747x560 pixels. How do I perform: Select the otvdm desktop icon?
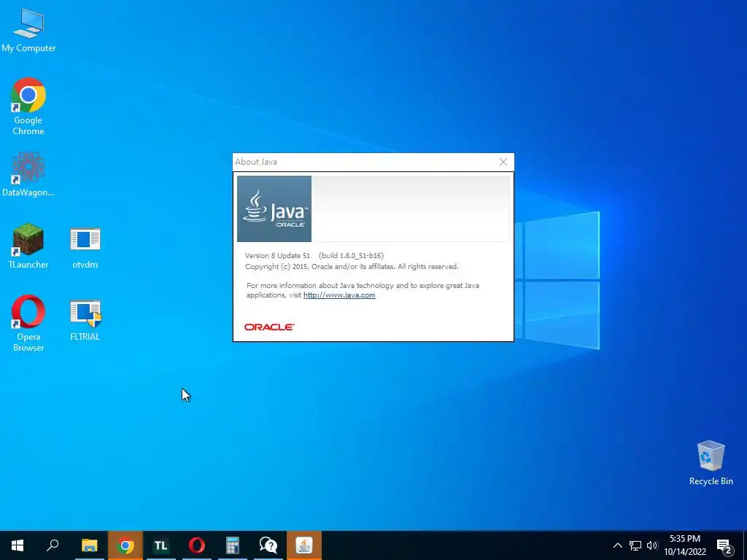pos(85,248)
